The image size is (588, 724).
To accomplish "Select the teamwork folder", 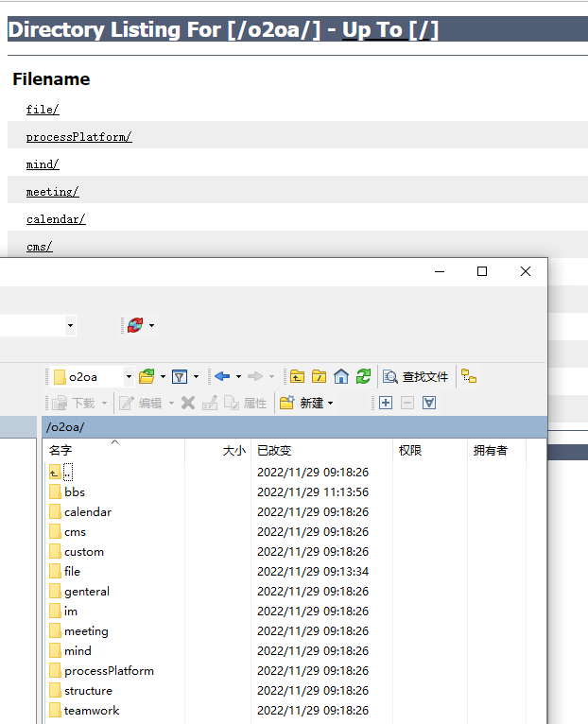I will tap(84, 710).
